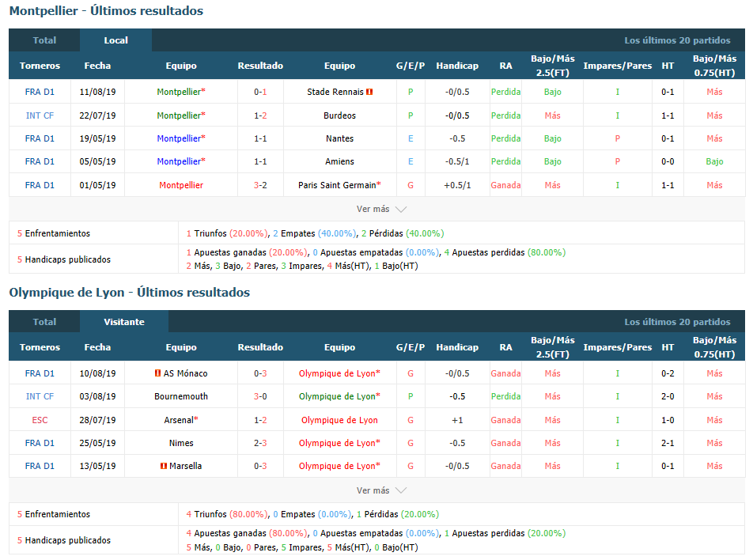The width and height of the screenshot is (753, 560).
Task: Click the Olympique de Lyon - Últimos resultados heading
Action: click(x=130, y=292)
